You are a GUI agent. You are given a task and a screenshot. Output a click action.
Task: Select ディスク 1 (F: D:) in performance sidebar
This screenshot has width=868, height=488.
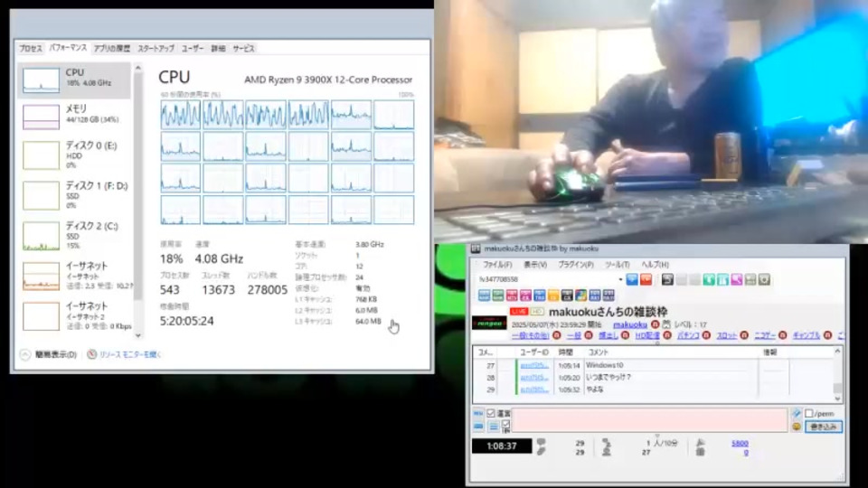click(x=75, y=195)
